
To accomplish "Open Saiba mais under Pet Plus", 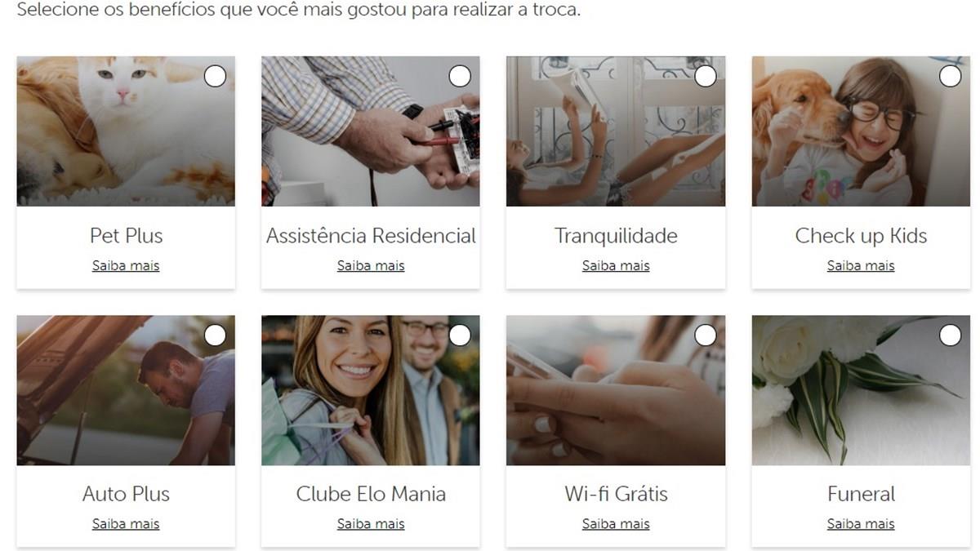I will 126,265.
